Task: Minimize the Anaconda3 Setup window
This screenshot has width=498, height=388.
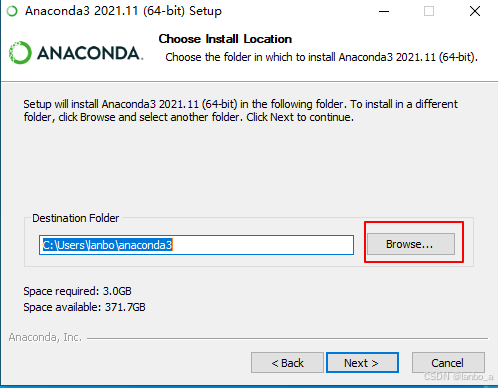Action: click(384, 11)
